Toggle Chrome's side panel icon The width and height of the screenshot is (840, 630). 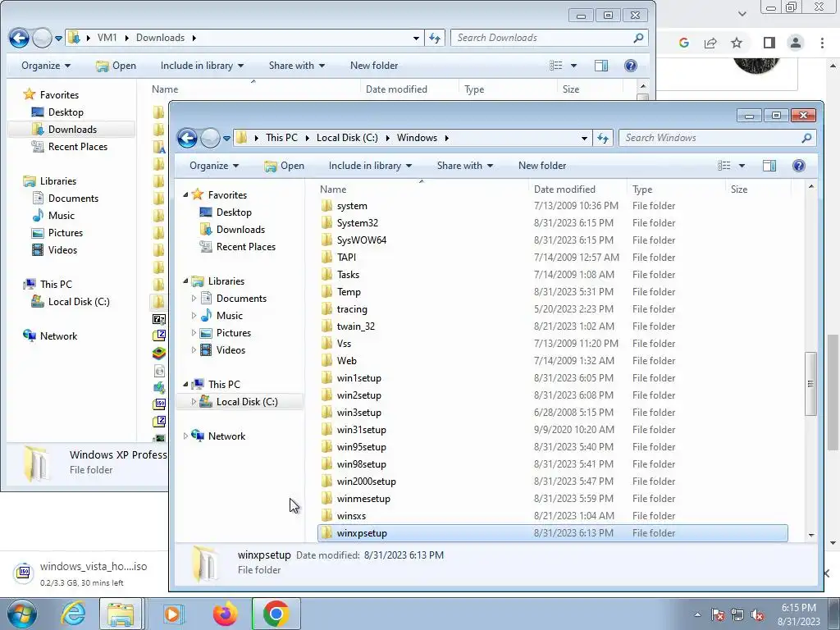769,43
